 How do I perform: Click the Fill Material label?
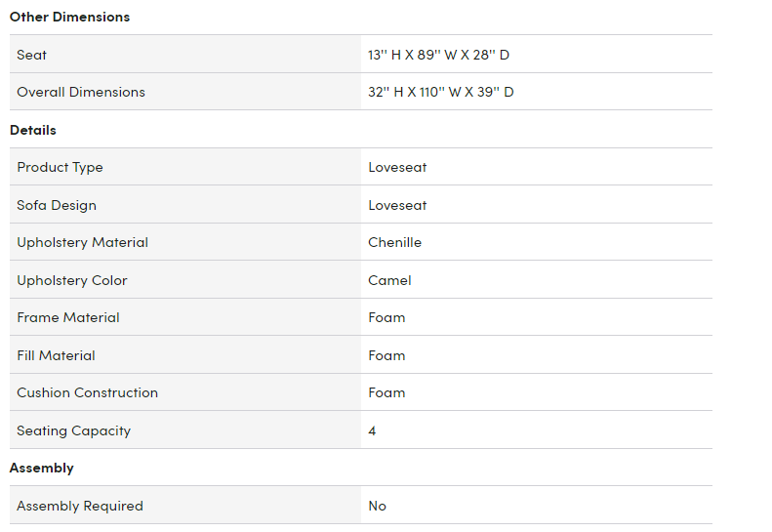point(56,355)
